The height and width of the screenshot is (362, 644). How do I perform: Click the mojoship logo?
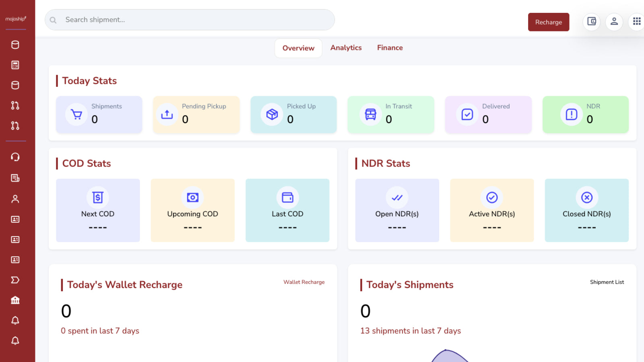click(x=16, y=19)
